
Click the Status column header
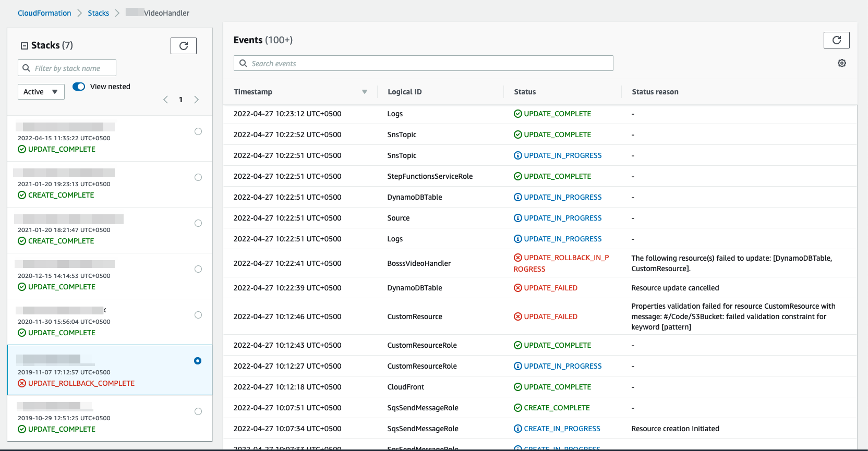coord(525,92)
